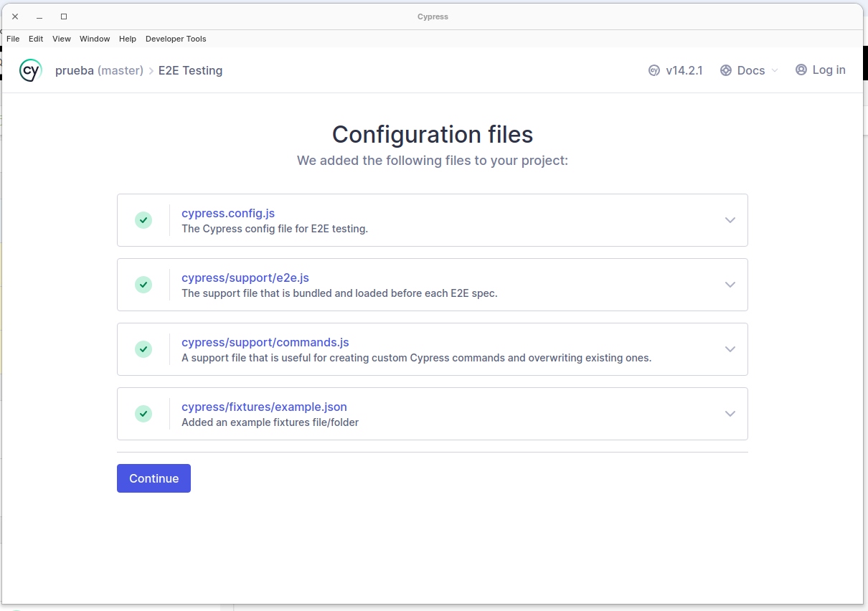The height and width of the screenshot is (611, 868).
Task: Open the File menu
Action: [x=13, y=39]
